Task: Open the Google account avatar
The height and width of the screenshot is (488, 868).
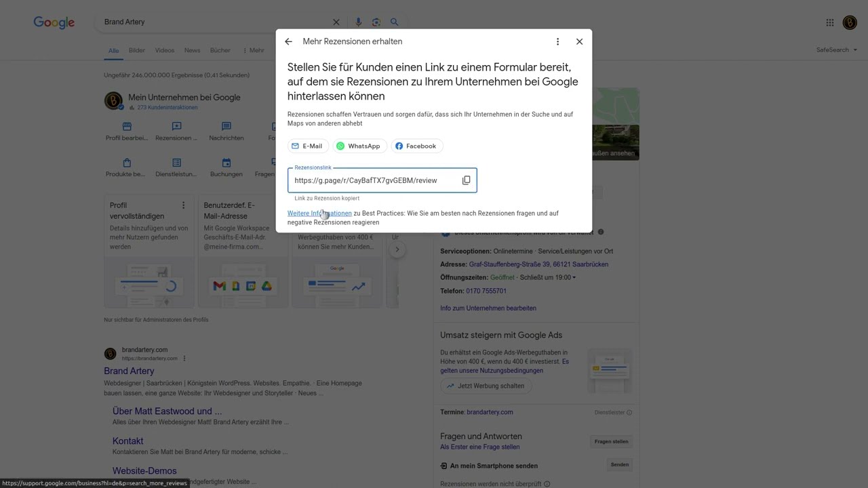Action: 850,22
